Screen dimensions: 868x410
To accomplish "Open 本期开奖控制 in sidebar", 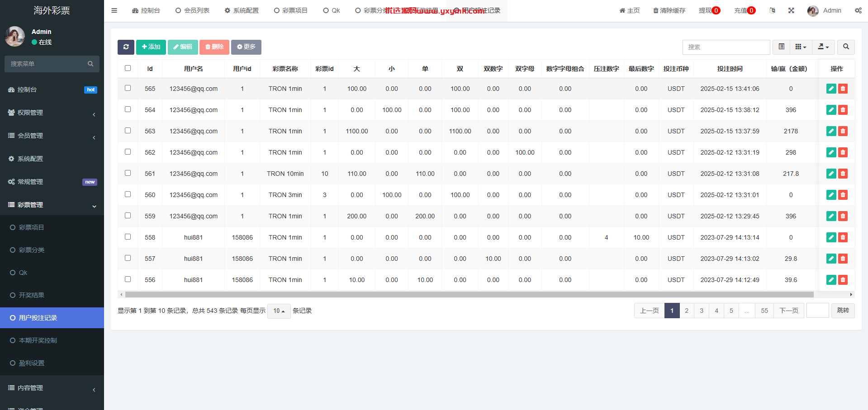I will tap(52, 340).
